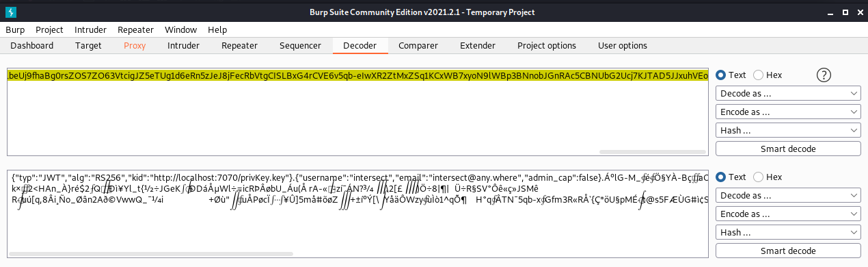Select the Decoder tab
868x267 pixels.
360,46
